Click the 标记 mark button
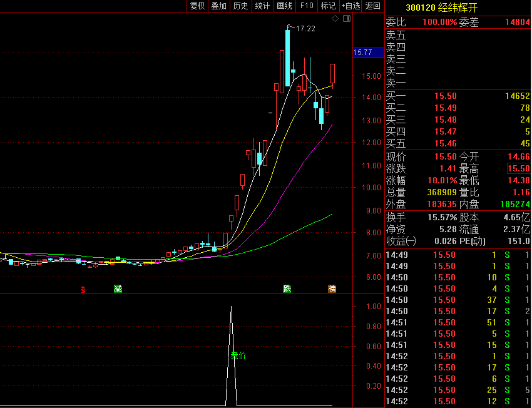This screenshot has height=408, width=532. click(328, 6)
